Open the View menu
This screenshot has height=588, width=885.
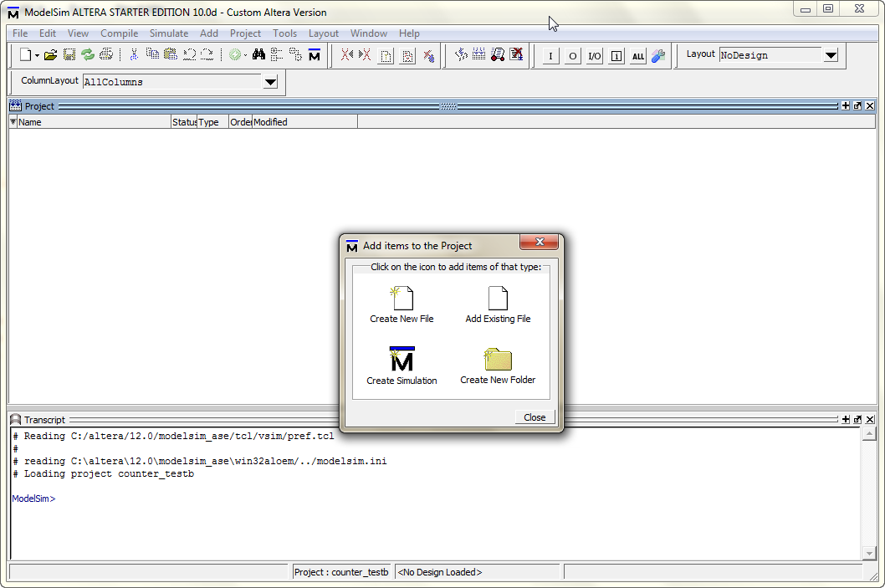(x=78, y=33)
